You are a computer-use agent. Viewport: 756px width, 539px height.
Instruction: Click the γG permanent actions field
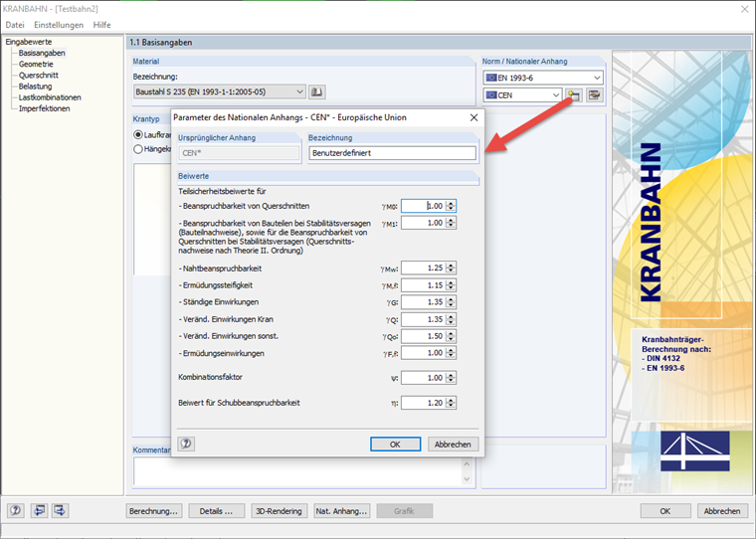tap(424, 302)
